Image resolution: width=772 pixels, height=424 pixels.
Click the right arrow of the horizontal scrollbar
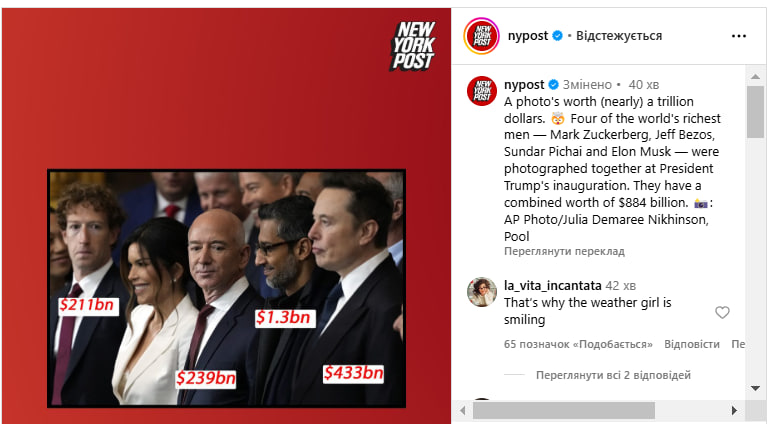click(735, 410)
